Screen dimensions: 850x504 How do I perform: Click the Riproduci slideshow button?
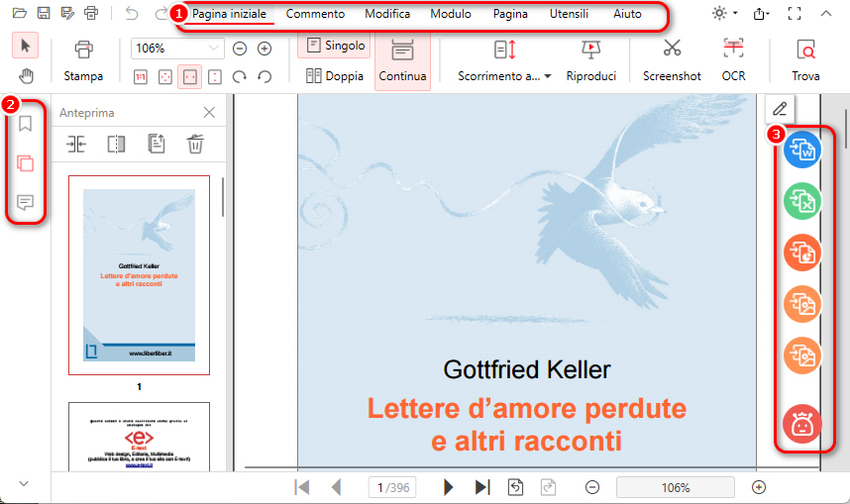tap(591, 59)
